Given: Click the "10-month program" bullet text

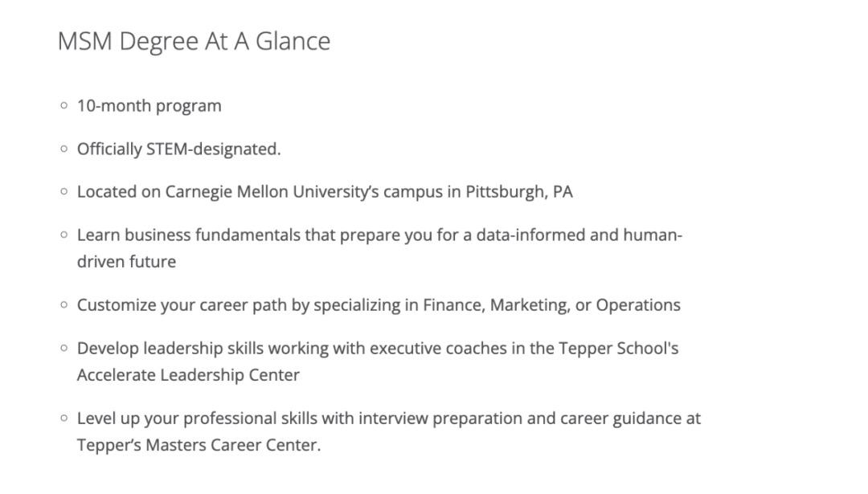Looking at the screenshot, I should pyautogui.click(x=149, y=106).
